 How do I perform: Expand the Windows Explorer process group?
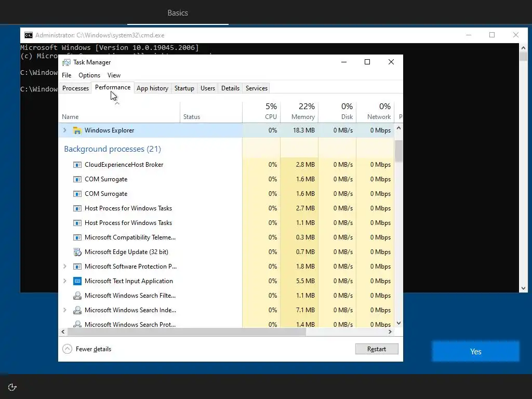(65, 130)
